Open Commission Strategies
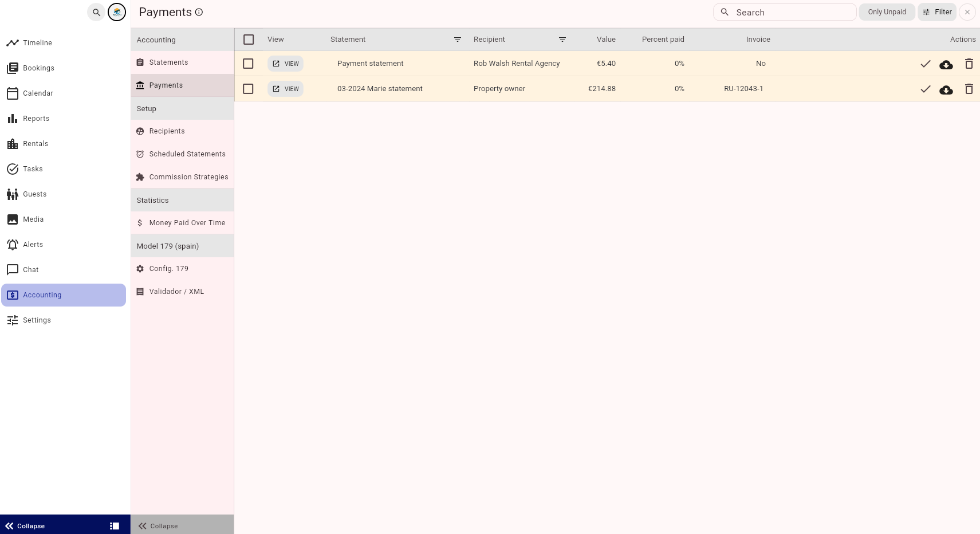Viewport: 980px width, 534px height. (x=182, y=177)
